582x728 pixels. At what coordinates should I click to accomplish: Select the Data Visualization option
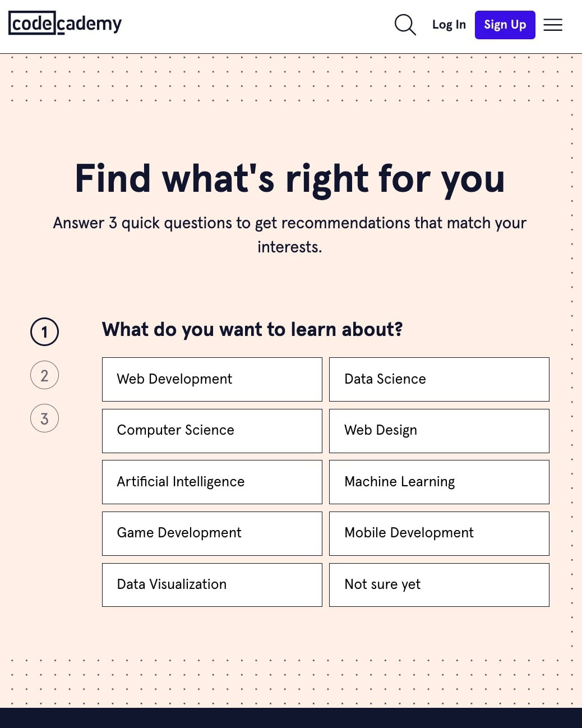[x=212, y=585]
